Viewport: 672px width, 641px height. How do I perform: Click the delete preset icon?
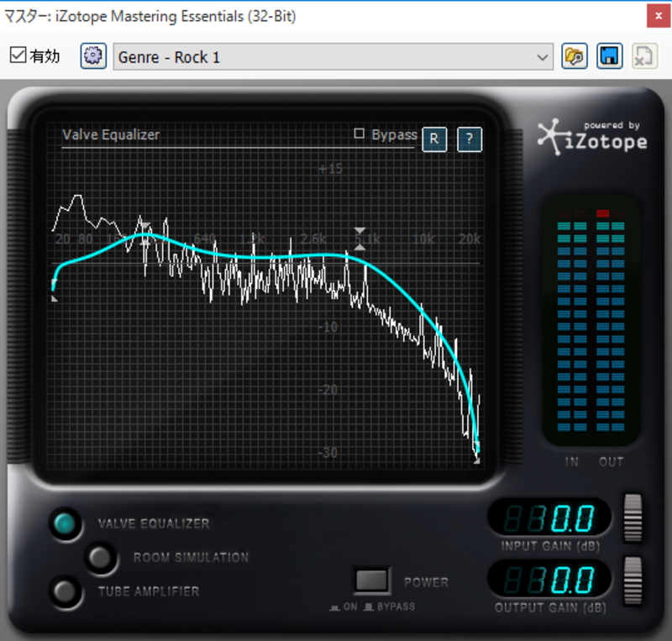(x=644, y=56)
